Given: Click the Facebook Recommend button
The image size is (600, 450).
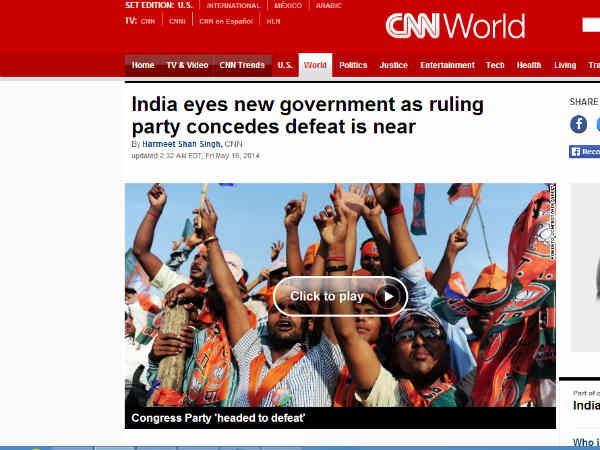Looking at the screenshot, I should click(584, 152).
